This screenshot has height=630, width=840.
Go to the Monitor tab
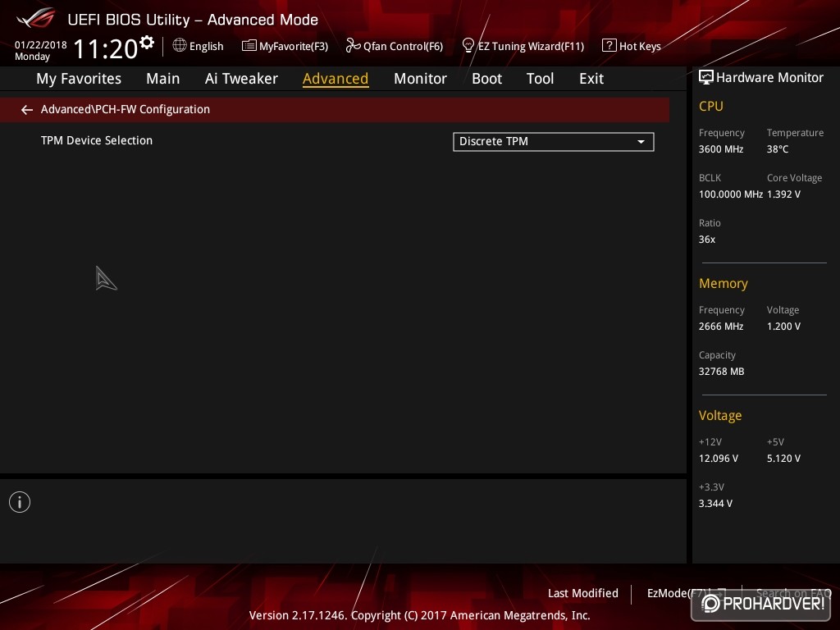pos(420,79)
